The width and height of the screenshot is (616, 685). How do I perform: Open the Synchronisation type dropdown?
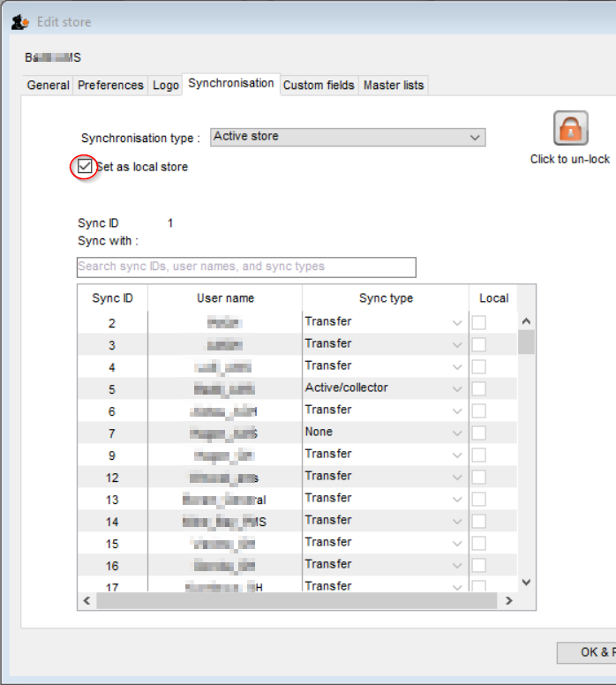475,137
